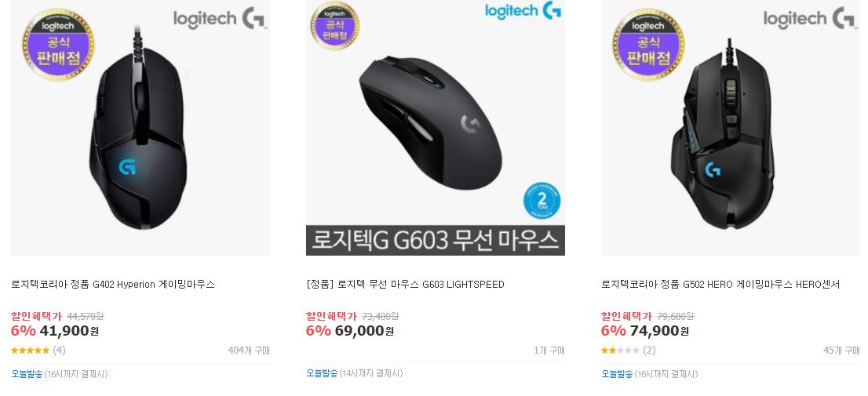Click the blue Logitech G logo on G603 image
This screenshot has width=868, height=396.
click(523, 10)
